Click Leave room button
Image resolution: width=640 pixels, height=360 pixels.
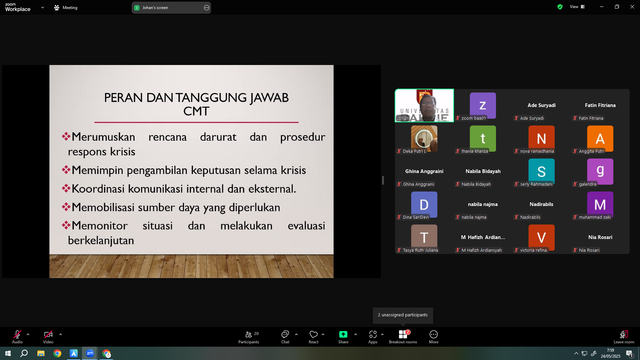[x=624, y=337]
